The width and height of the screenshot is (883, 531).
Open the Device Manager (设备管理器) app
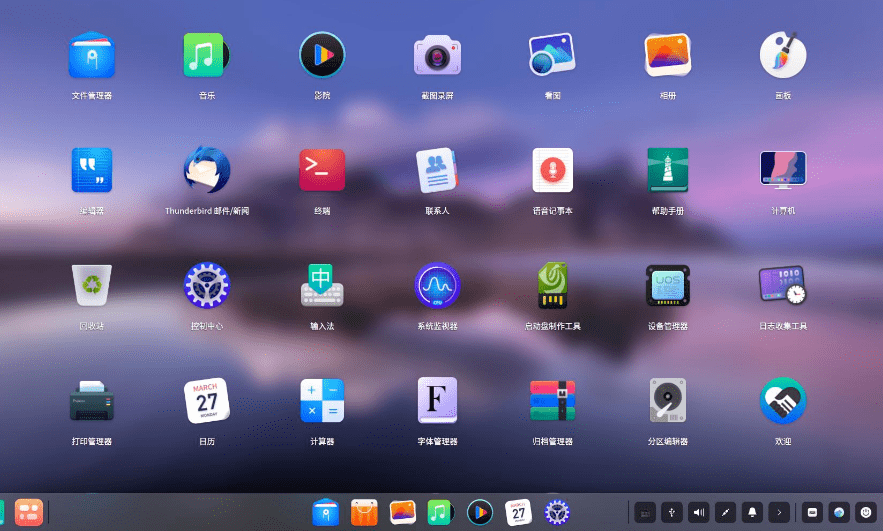pyautogui.click(x=667, y=286)
